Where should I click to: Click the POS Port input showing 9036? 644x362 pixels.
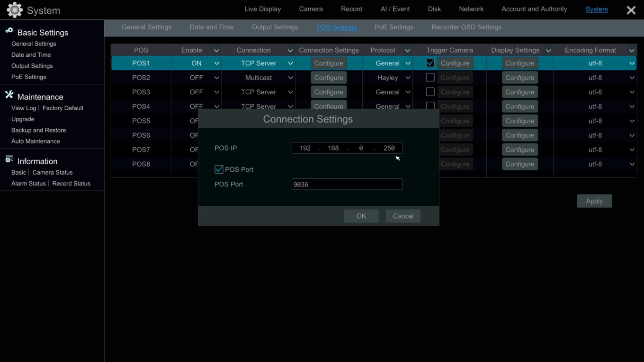click(x=347, y=184)
